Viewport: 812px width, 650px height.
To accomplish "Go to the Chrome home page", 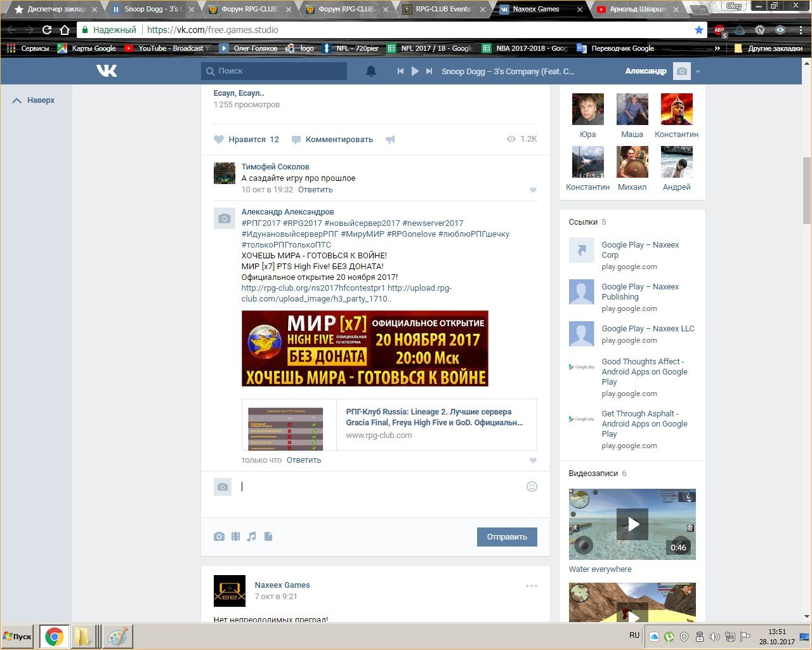I will point(64,30).
